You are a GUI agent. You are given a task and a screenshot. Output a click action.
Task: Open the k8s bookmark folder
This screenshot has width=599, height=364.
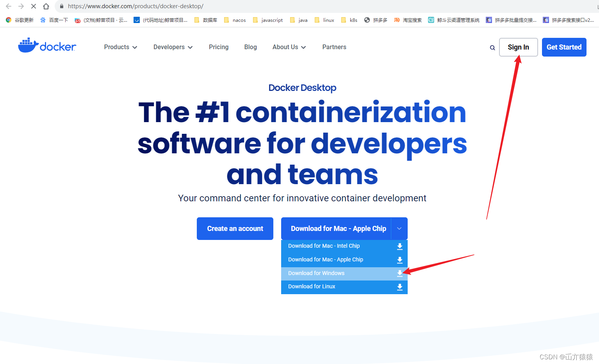[349, 20]
